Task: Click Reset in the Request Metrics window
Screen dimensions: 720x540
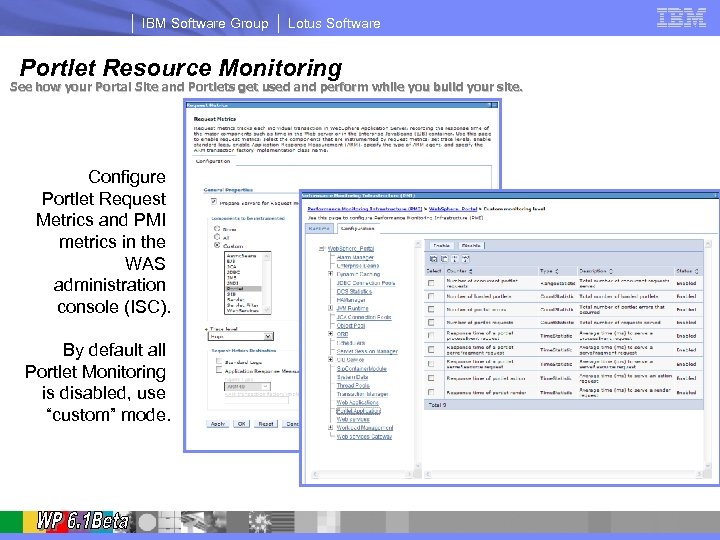Action: pos(266,424)
